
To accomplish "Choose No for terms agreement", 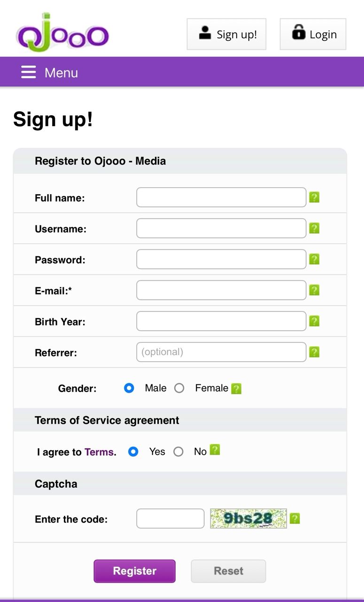I will coord(178,451).
